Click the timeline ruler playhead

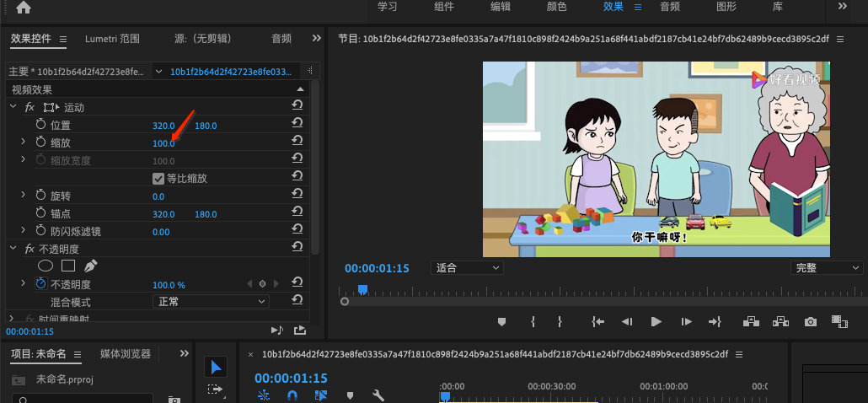click(x=444, y=396)
